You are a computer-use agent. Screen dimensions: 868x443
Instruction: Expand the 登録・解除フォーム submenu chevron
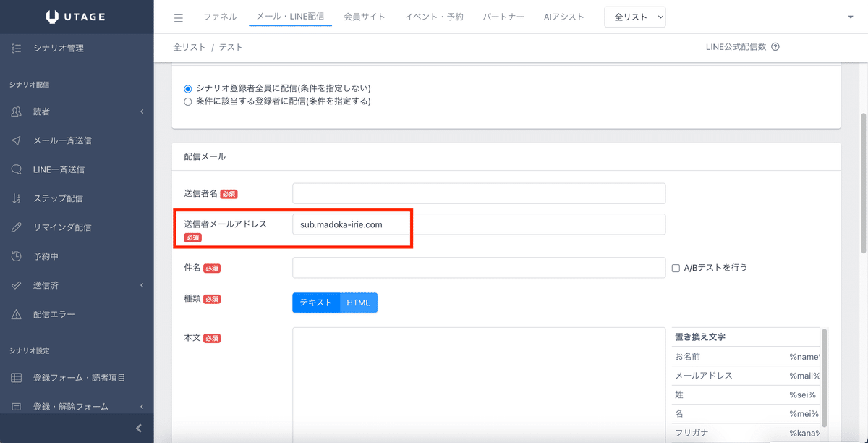[x=142, y=407]
